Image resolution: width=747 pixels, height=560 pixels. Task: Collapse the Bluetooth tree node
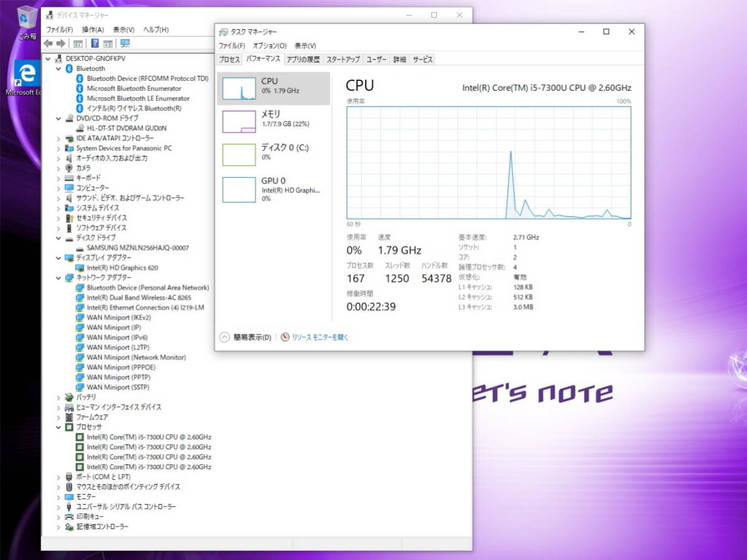[59, 68]
